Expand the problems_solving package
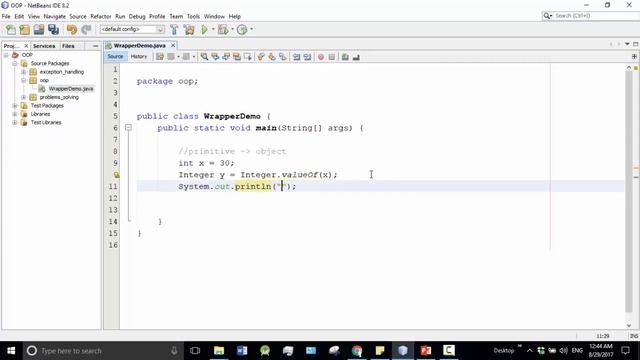The image size is (640, 360). [x=24, y=97]
